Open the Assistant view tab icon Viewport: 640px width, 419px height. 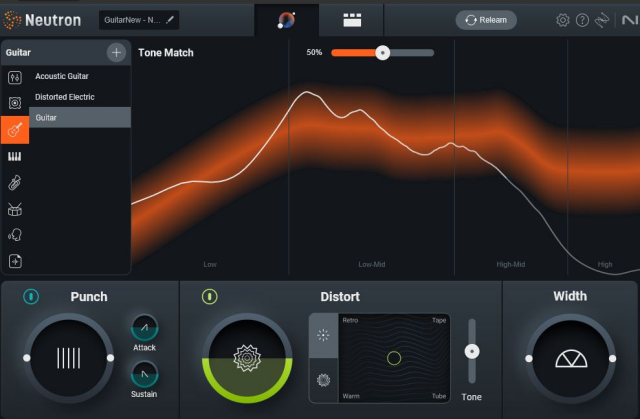[x=286, y=20]
